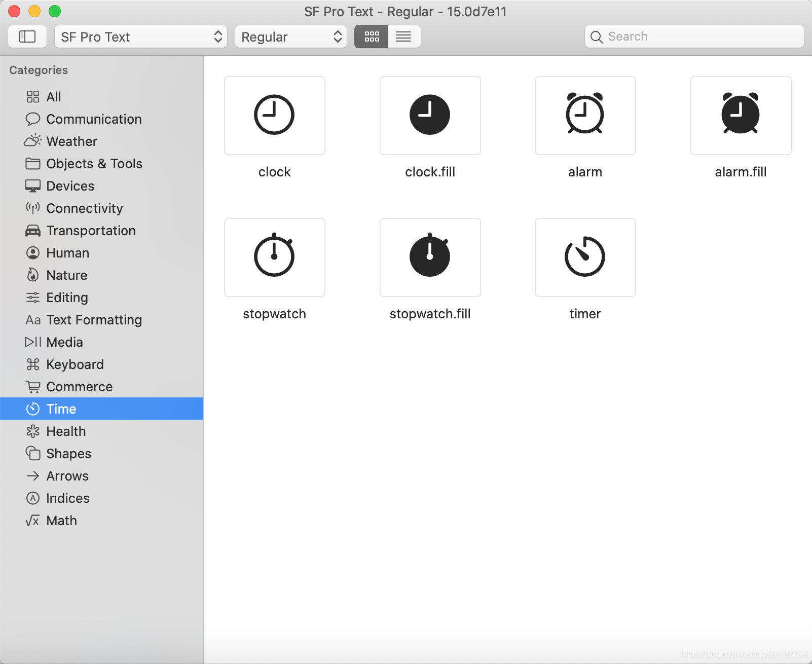This screenshot has width=812, height=664.
Task: Select the alarm.fill symbol
Action: pyautogui.click(x=740, y=115)
